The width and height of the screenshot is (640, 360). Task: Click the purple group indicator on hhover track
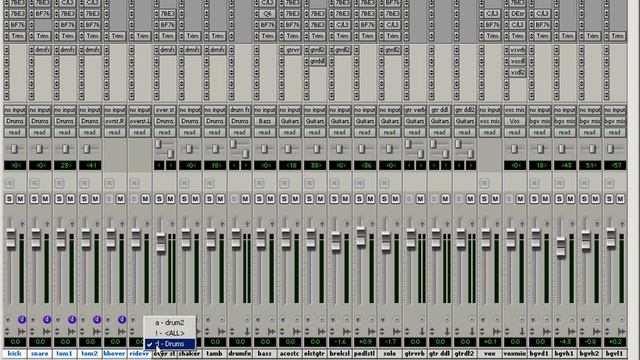click(122, 320)
